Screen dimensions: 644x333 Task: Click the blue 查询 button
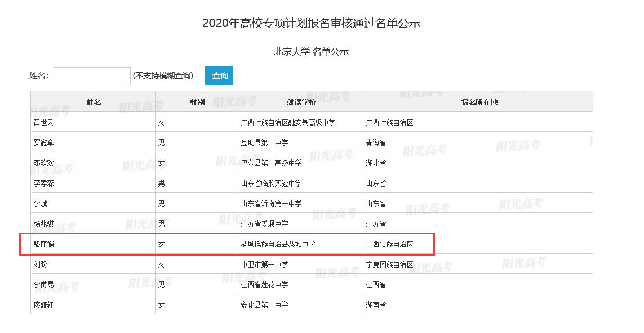pos(219,76)
